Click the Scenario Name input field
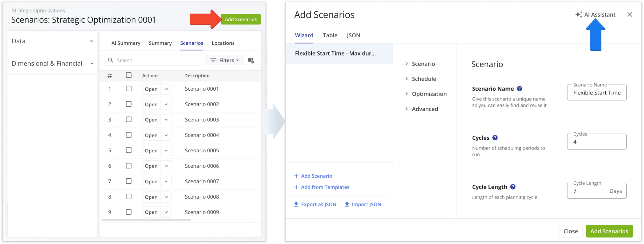Image resolution: width=644 pixels, height=244 pixels. (597, 93)
